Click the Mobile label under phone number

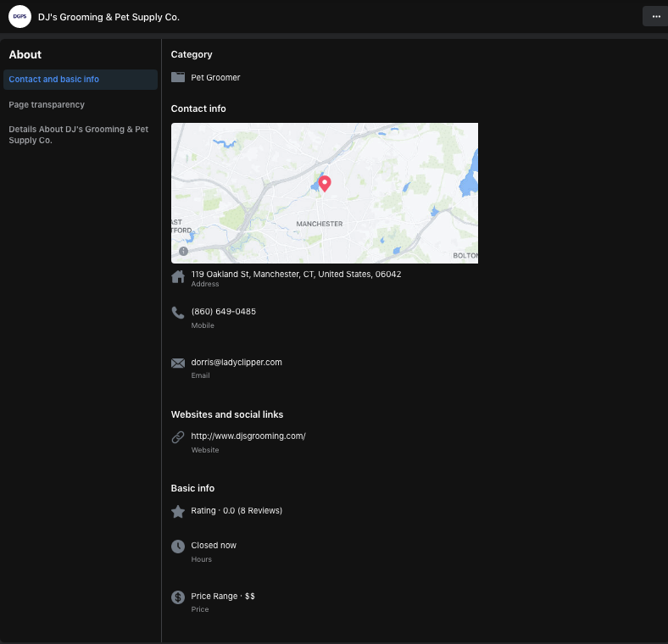tap(203, 325)
